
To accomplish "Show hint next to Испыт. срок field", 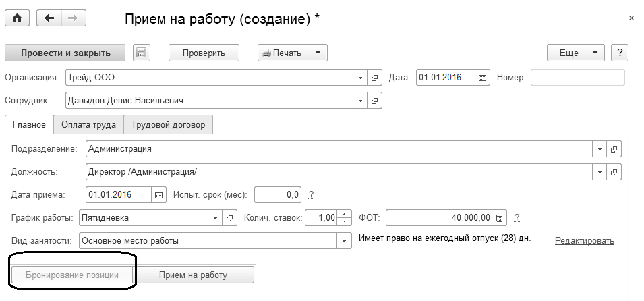I will tap(312, 194).
